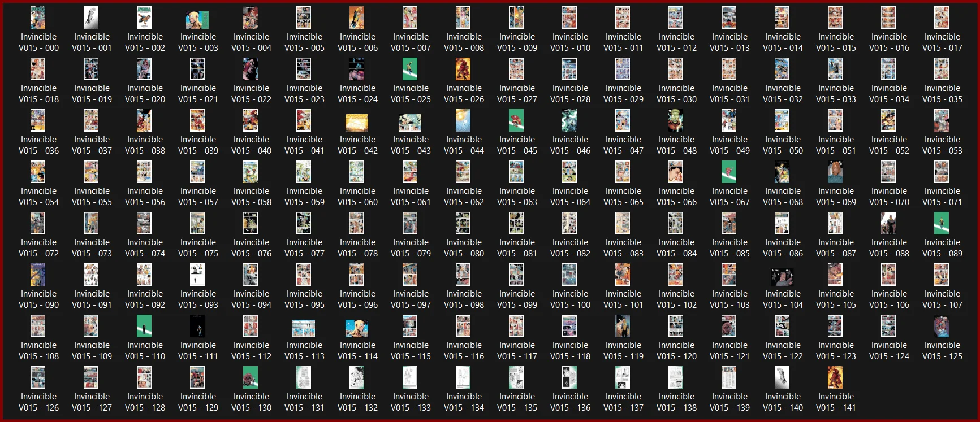
Task: Select the file name "Invincible V015 - 107"
Action: [942, 299]
